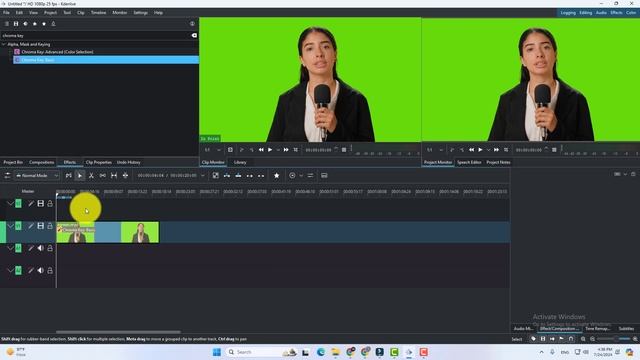Activate the Selection arrow tool

[80, 176]
